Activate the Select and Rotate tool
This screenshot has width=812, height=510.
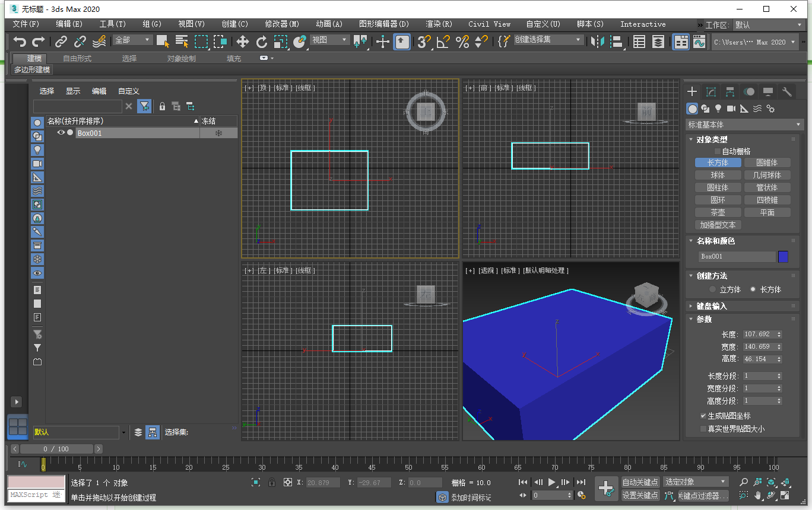pyautogui.click(x=262, y=42)
